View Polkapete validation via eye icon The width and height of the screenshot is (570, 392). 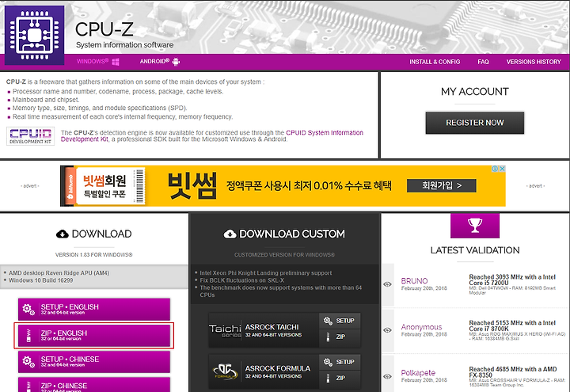pyautogui.click(x=387, y=376)
